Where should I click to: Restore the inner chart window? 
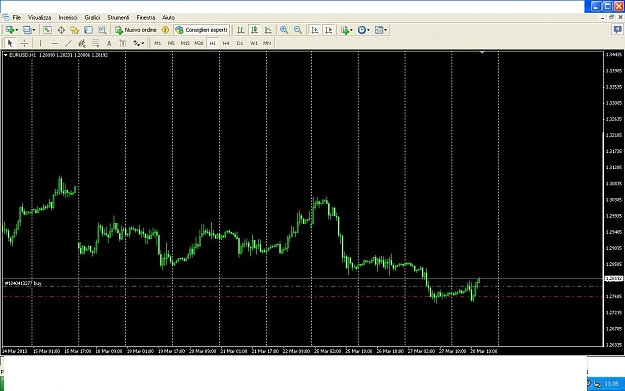click(611, 18)
